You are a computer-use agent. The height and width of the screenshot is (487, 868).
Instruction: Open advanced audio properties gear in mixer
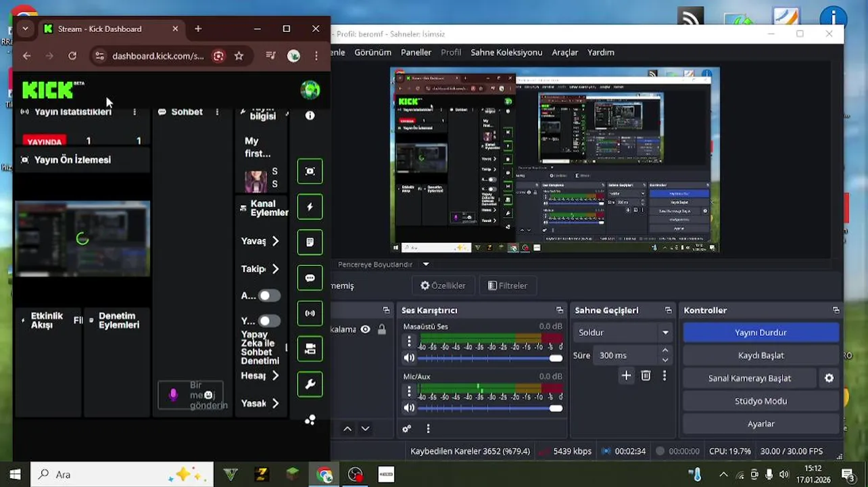pos(406,429)
